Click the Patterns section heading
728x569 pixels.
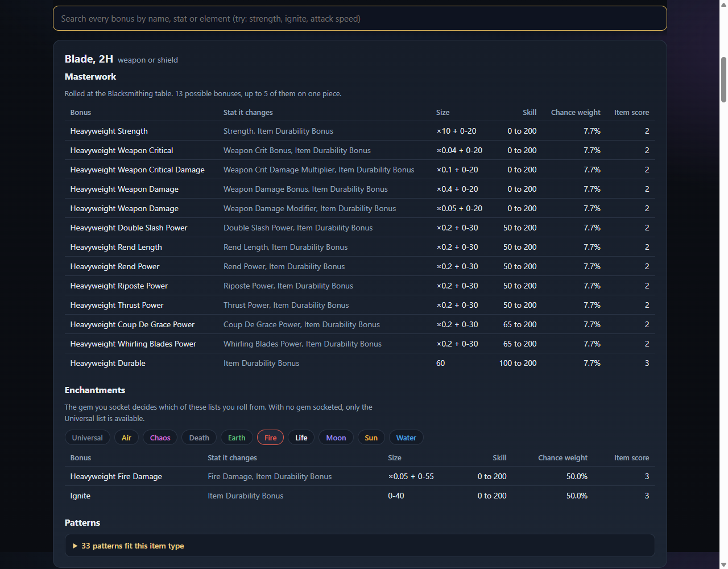click(x=82, y=522)
